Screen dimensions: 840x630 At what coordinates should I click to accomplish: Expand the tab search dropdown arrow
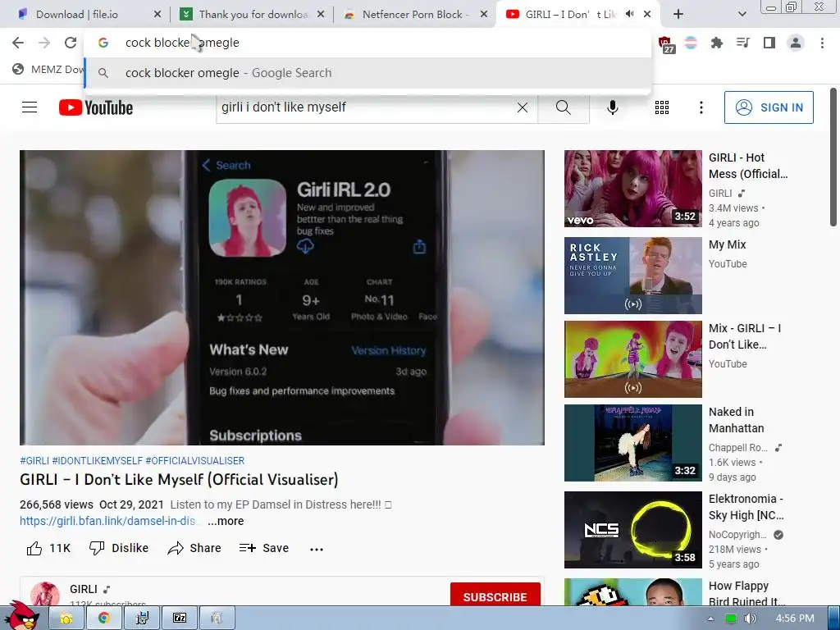pos(742,15)
